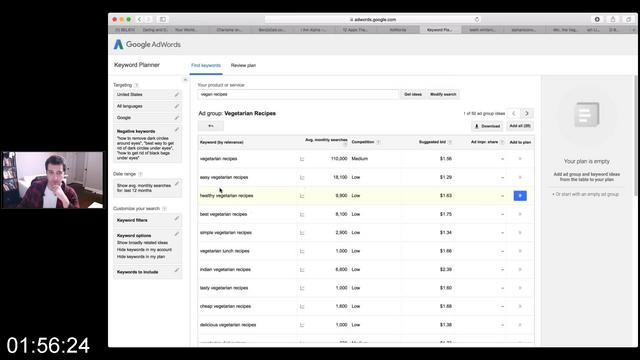The width and height of the screenshot is (640, 360).
Task: Open the AdWords browser tab
Action: 398,30
